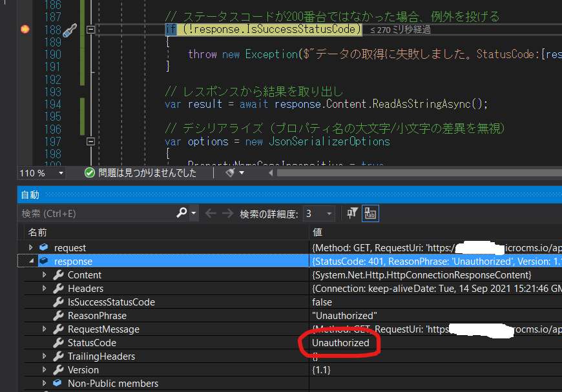Expand the Non-Public members row
562x392 pixels.
(x=44, y=383)
